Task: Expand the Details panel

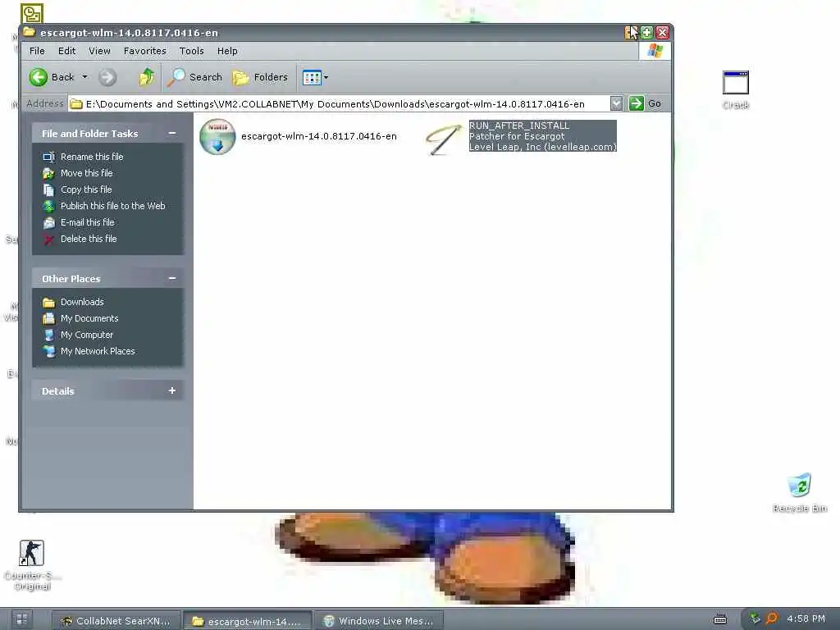Action: [172, 390]
